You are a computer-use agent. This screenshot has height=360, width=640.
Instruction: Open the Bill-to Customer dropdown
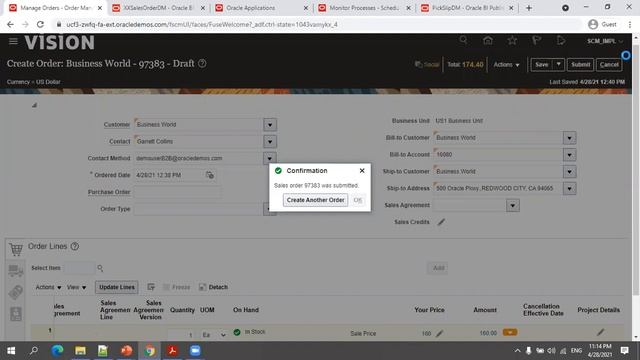point(569,138)
